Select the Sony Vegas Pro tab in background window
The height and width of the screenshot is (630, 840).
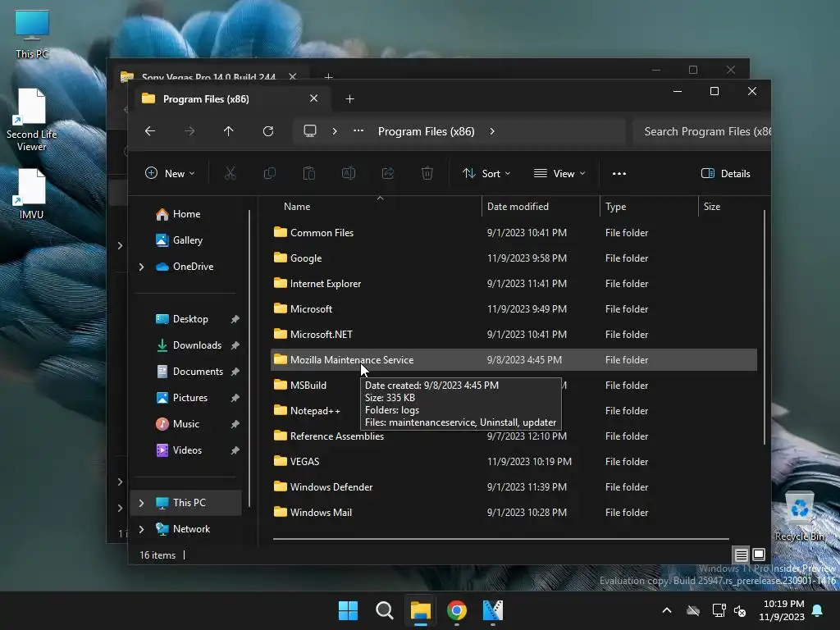coord(208,76)
